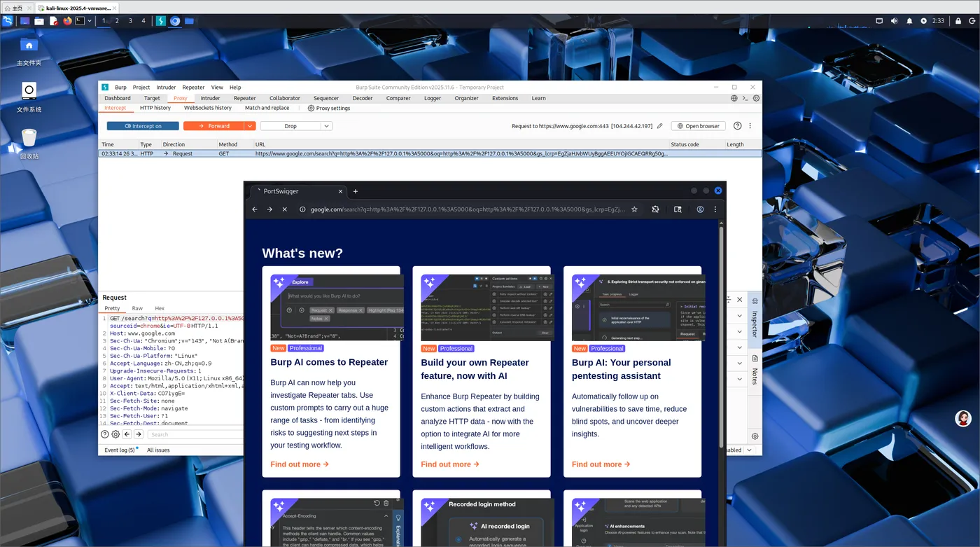Screen dimensions: 980x547
Task: Open Proxy settings
Action: click(x=329, y=108)
